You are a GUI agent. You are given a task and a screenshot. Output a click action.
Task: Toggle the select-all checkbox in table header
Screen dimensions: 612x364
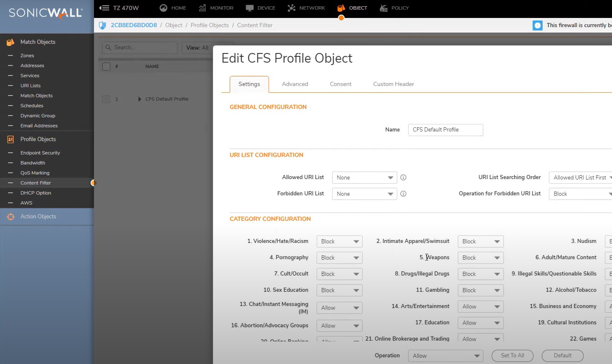pyautogui.click(x=107, y=66)
